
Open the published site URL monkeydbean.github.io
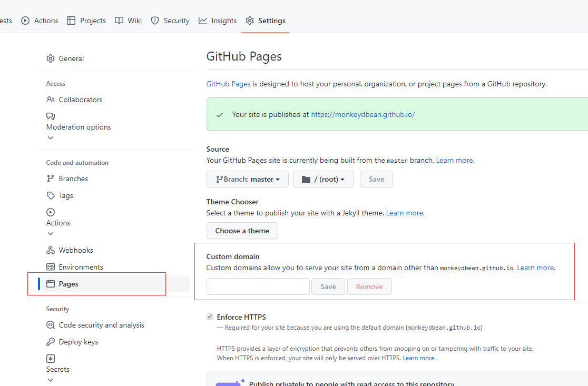363,115
